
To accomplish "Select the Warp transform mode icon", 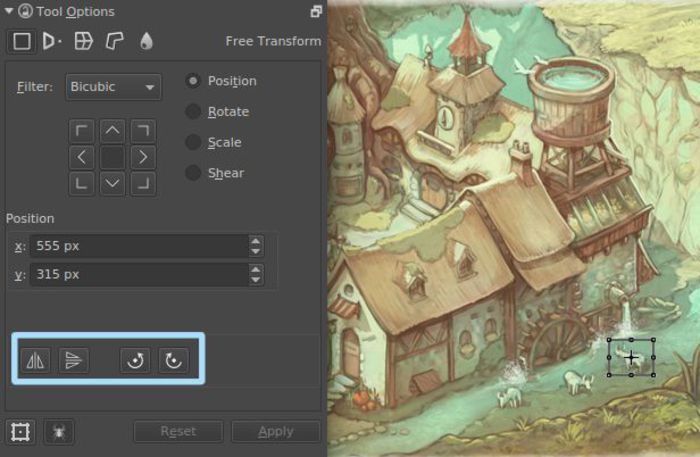I will (x=83, y=42).
